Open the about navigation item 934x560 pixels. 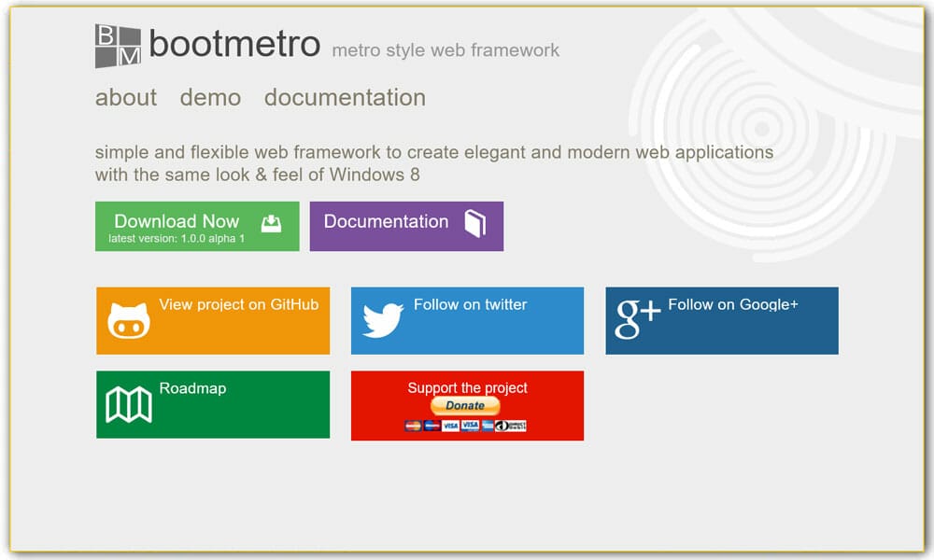coord(125,97)
